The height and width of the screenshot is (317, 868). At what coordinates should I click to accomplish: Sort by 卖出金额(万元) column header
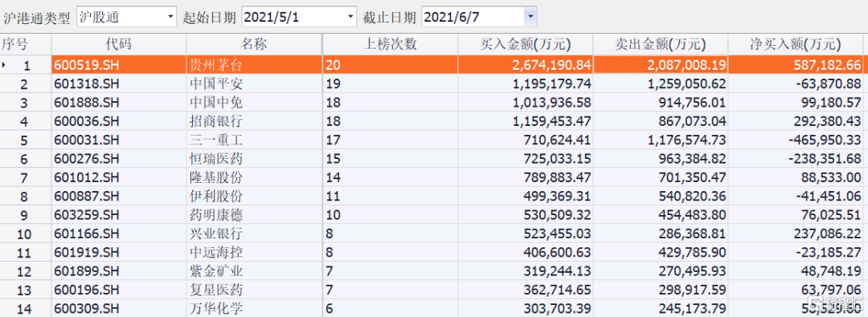click(x=661, y=44)
